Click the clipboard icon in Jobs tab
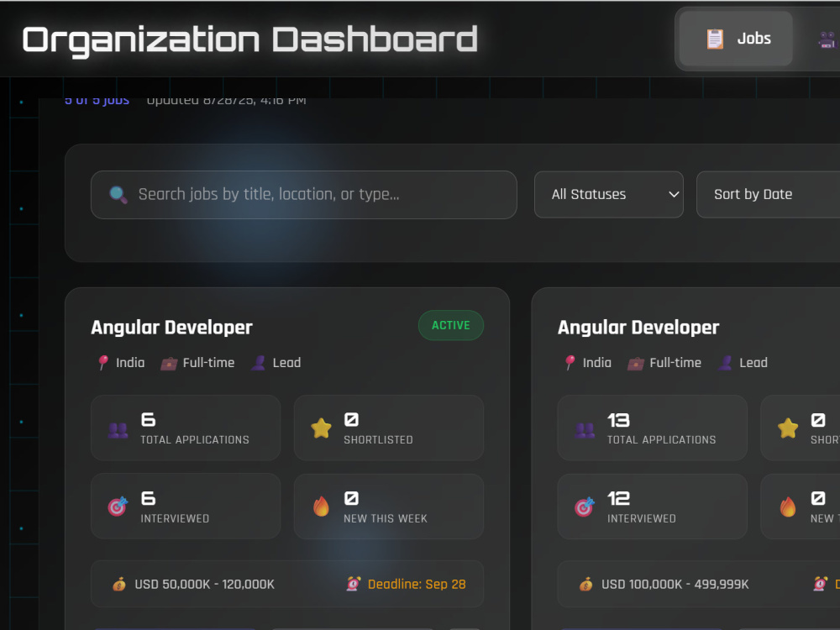 click(x=715, y=39)
